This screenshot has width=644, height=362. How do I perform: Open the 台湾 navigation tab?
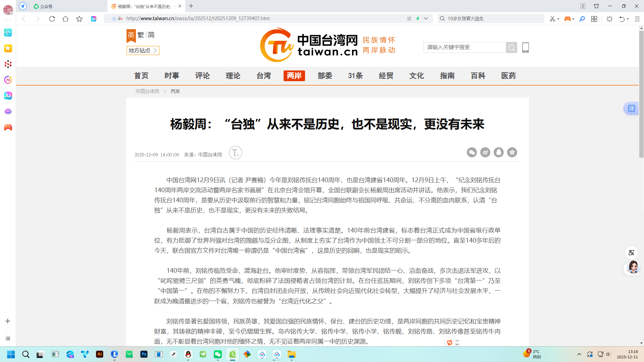(263, 76)
